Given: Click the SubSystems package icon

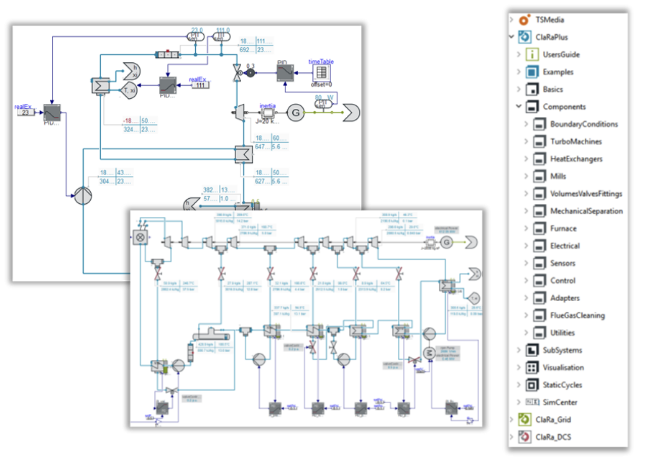Looking at the screenshot, I should click(x=532, y=350).
